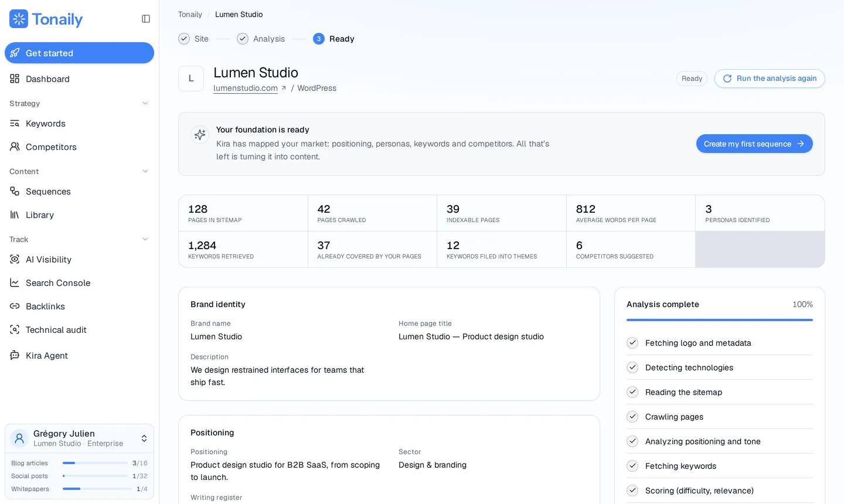This screenshot has height=504, width=844.
Task: Click the Tonaily breadcrumb link
Action: pos(190,15)
